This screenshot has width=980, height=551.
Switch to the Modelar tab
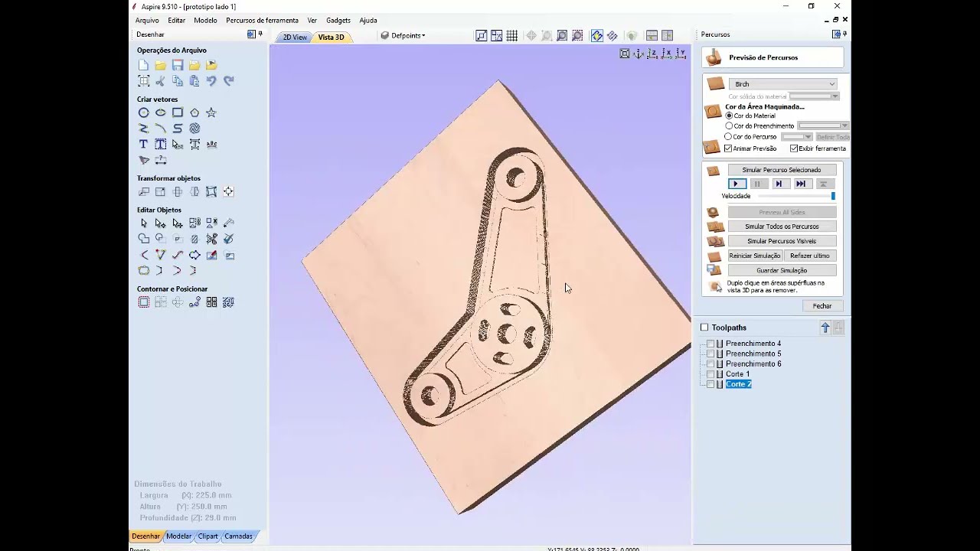pos(178,536)
